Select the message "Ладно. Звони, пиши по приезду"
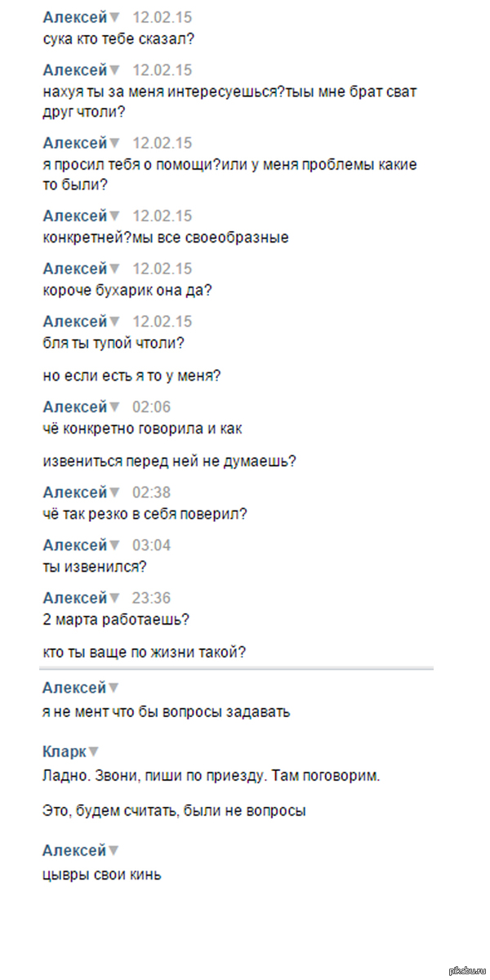 point(211,774)
